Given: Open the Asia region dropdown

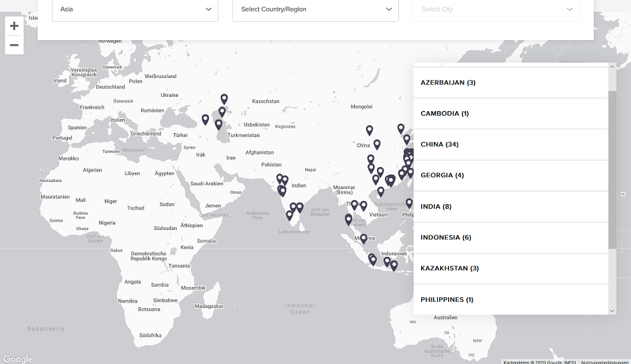Looking at the screenshot, I should [135, 9].
